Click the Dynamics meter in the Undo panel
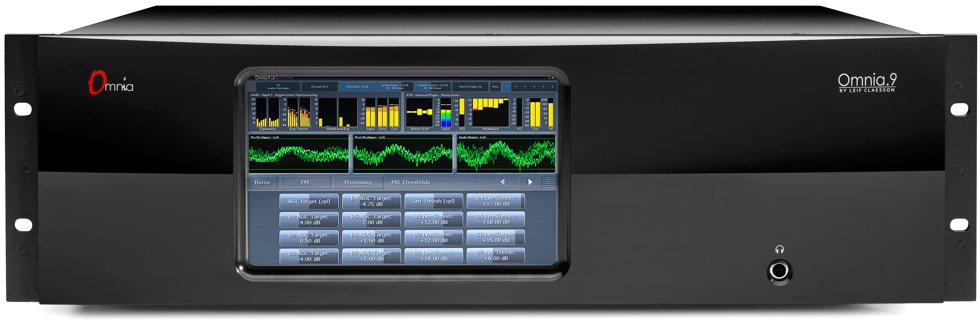The image size is (980, 326). (268, 113)
